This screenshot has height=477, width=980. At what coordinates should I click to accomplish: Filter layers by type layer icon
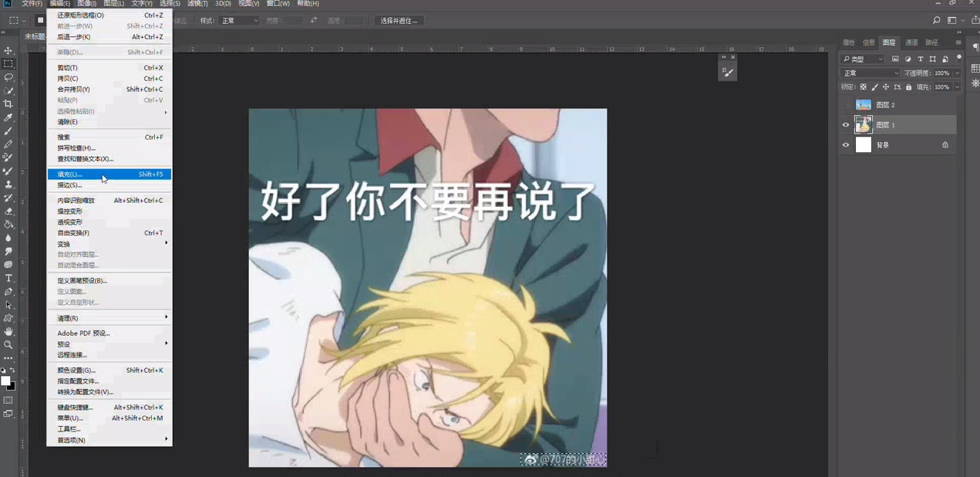click(x=920, y=59)
